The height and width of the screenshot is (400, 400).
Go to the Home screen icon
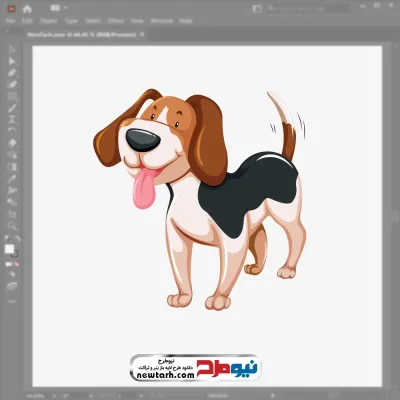[27, 9]
